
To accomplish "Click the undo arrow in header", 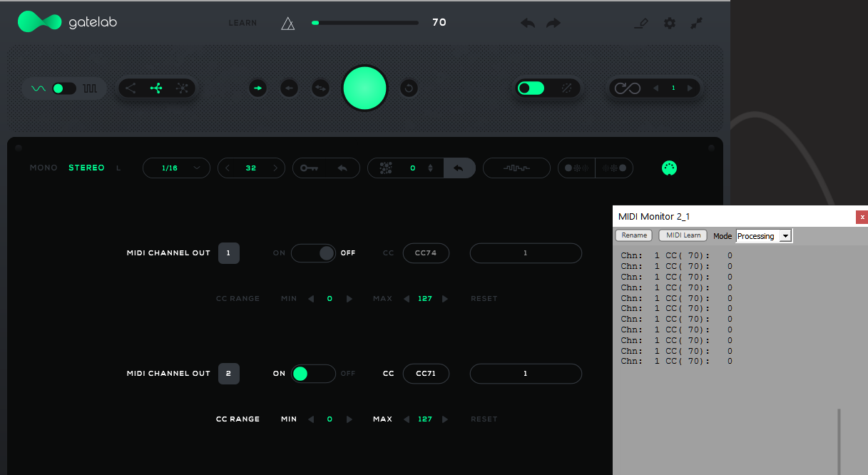I will tap(528, 23).
